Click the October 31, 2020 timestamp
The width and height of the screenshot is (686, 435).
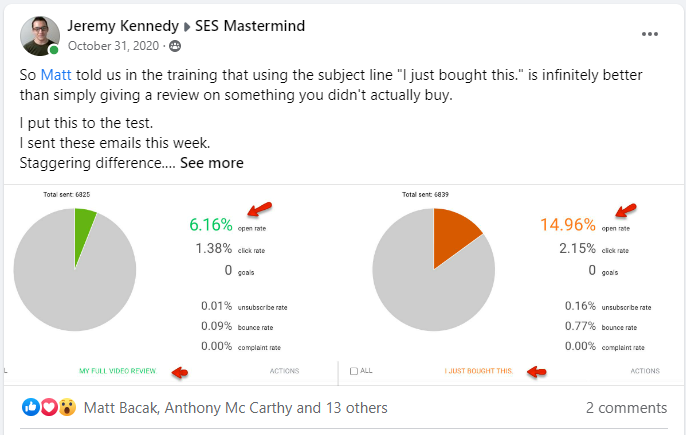[x=113, y=46]
